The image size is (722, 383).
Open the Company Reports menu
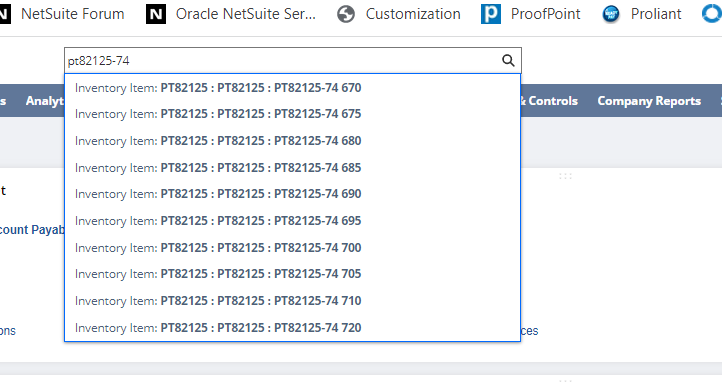click(x=649, y=101)
